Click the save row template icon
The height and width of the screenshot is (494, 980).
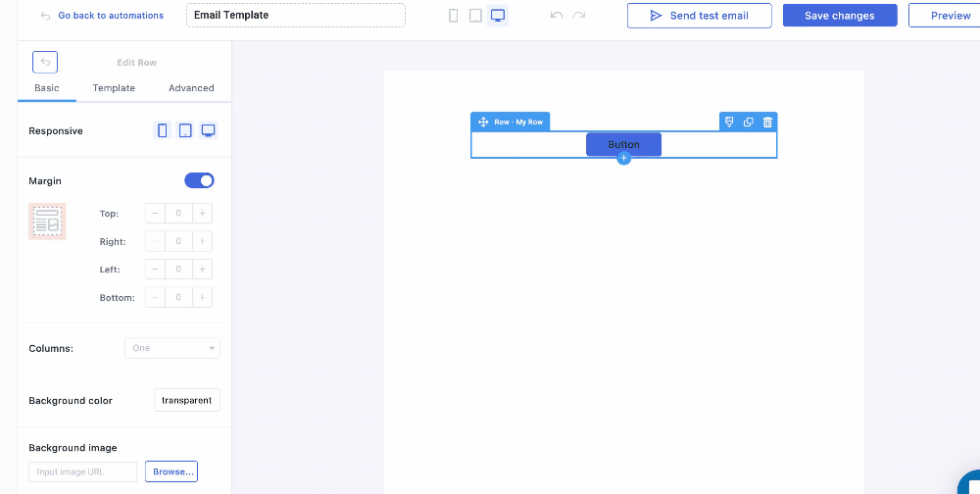(x=729, y=122)
